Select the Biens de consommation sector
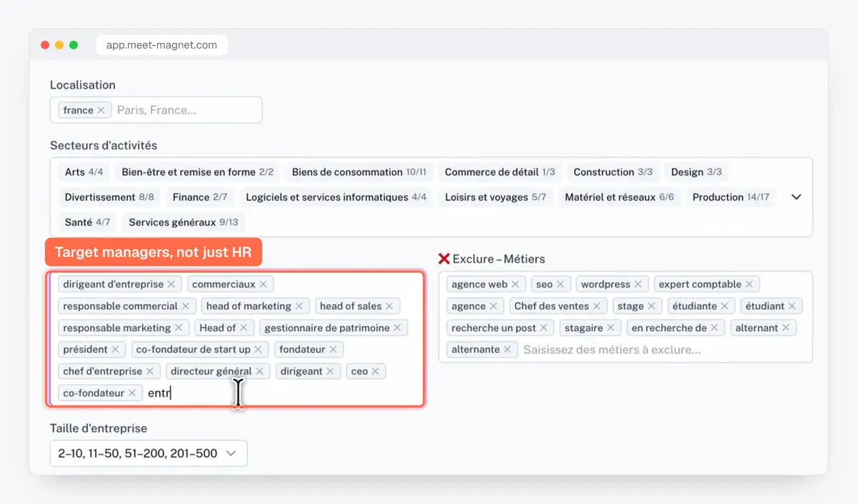Image resolution: width=857 pixels, height=504 pixels. coord(359,172)
